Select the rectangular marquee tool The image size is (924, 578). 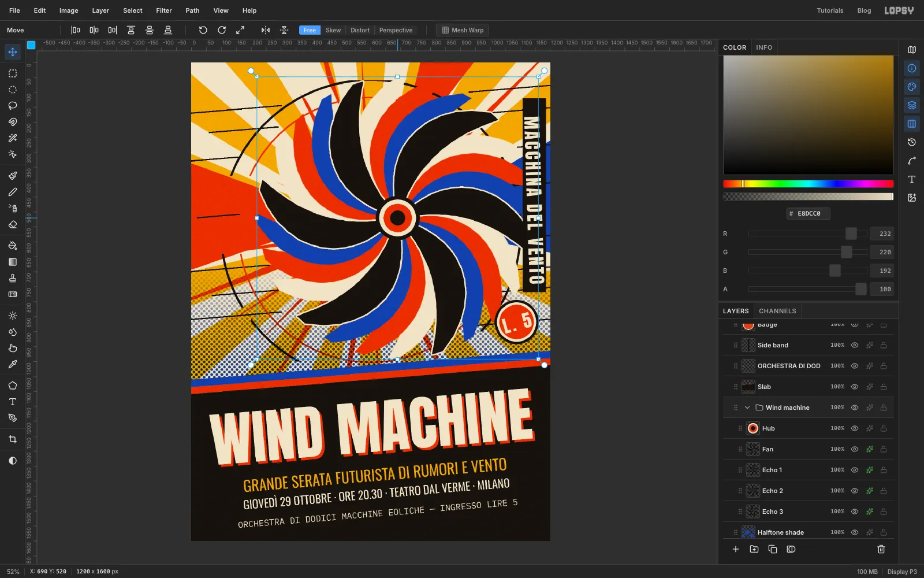pos(13,73)
